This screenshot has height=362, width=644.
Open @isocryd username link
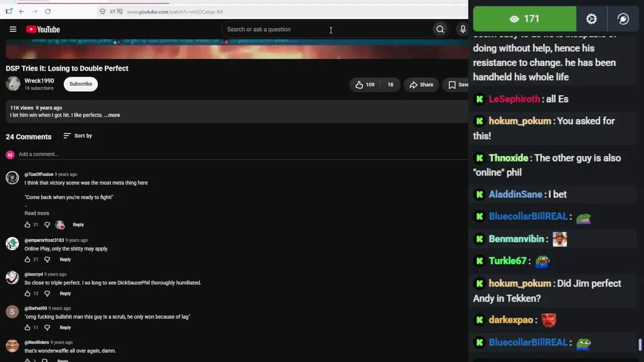[x=34, y=275]
